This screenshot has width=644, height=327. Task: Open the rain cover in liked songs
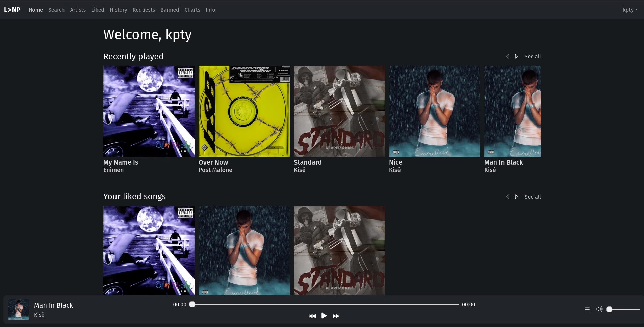tap(244, 251)
